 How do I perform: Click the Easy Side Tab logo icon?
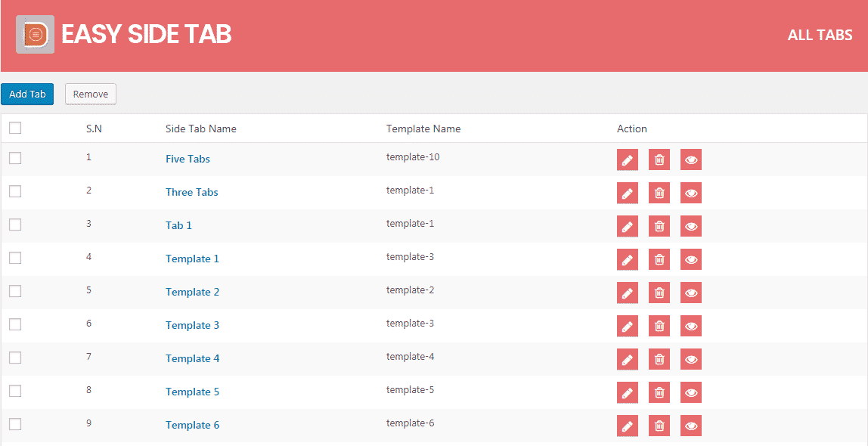35,34
